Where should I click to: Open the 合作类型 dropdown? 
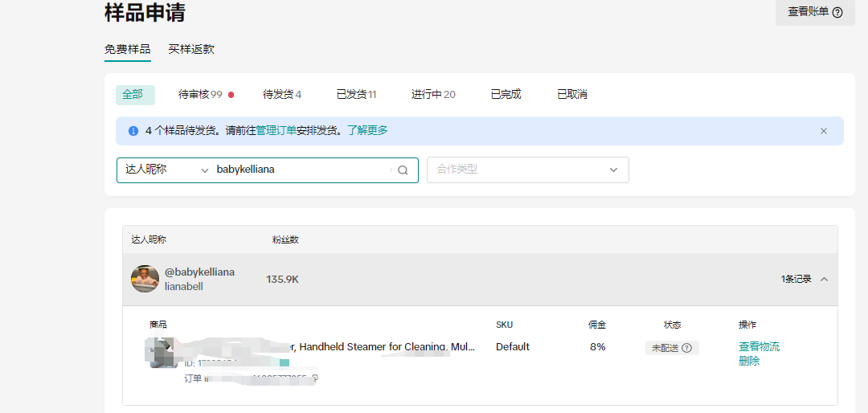coord(527,170)
